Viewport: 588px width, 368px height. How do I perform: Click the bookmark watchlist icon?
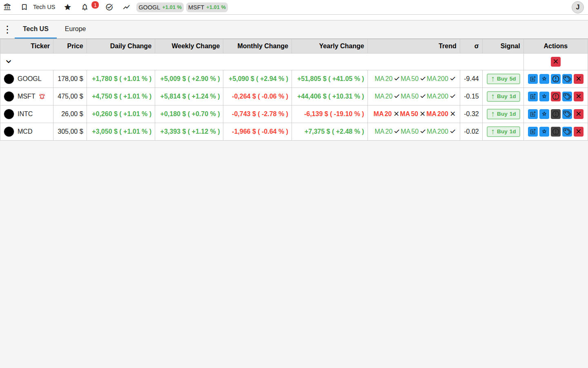(24, 7)
